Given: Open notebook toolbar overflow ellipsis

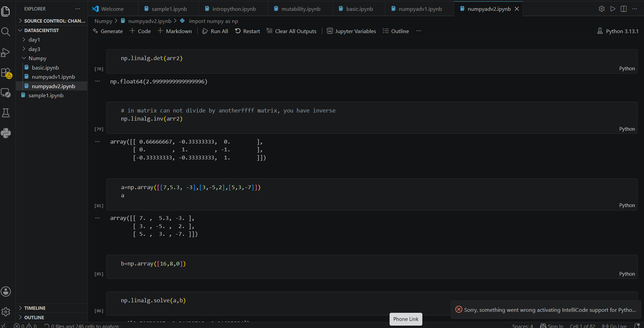Looking at the screenshot, I should 418,31.
